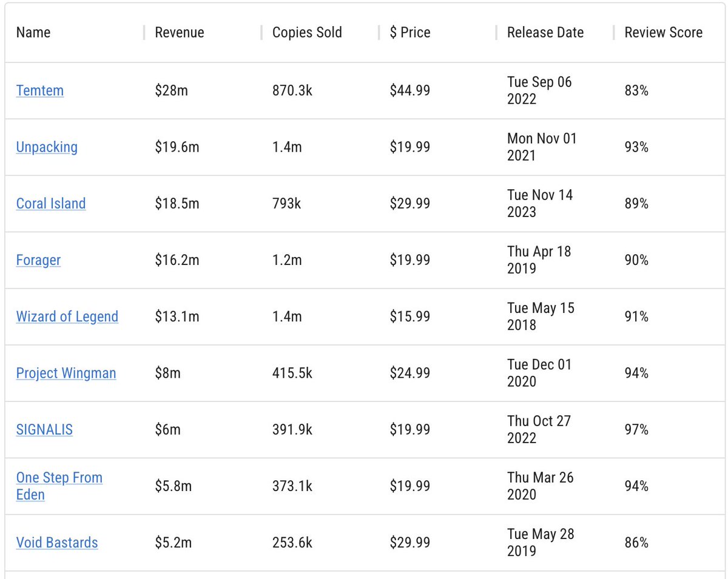The width and height of the screenshot is (728, 579).
Task: Select the $5.2m revenue cell
Action: tap(174, 542)
